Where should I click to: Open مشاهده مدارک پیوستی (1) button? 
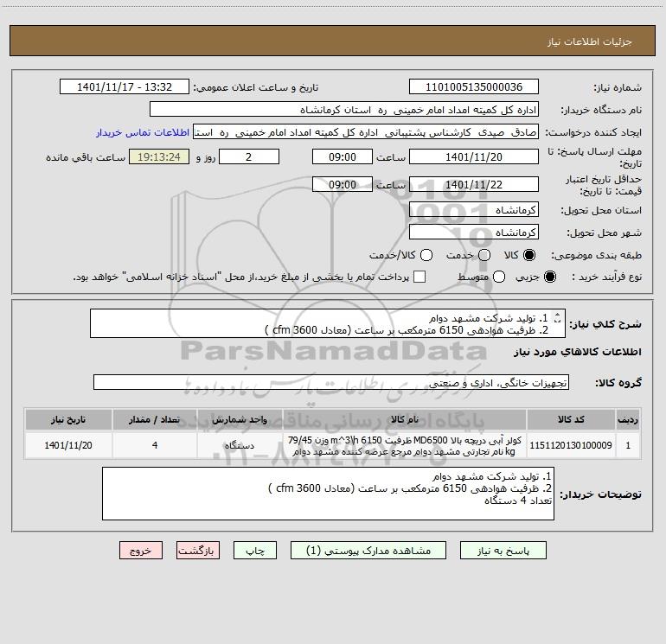(368, 551)
